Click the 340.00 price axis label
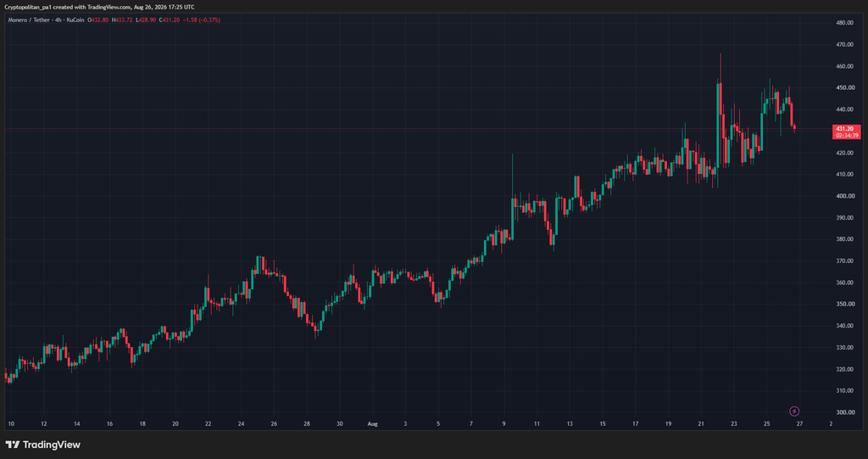The width and height of the screenshot is (868, 459). pyautogui.click(x=845, y=326)
